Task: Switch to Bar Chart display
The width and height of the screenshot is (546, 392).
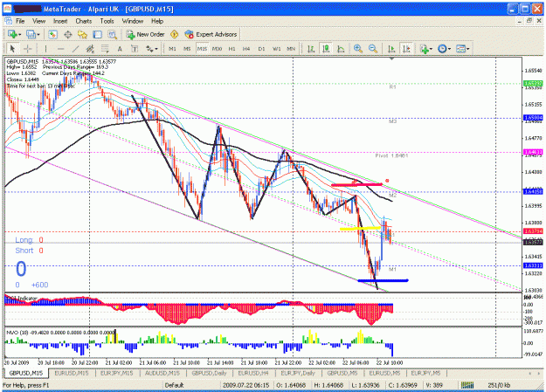Action: (x=311, y=49)
